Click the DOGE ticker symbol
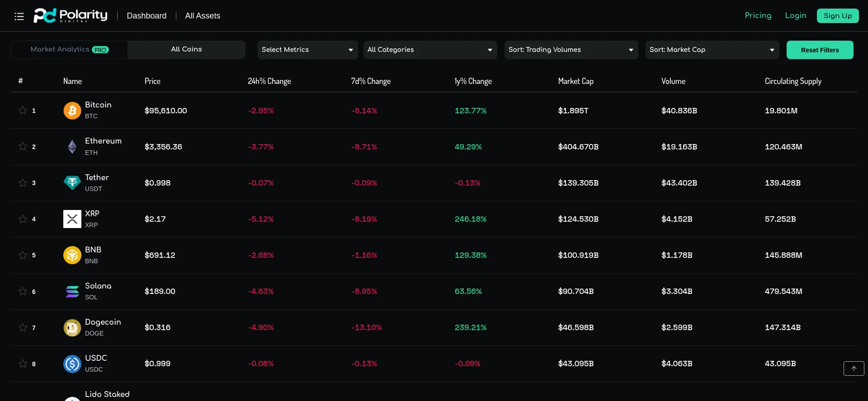Screen dimensions: 868x401 tap(94, 333)
